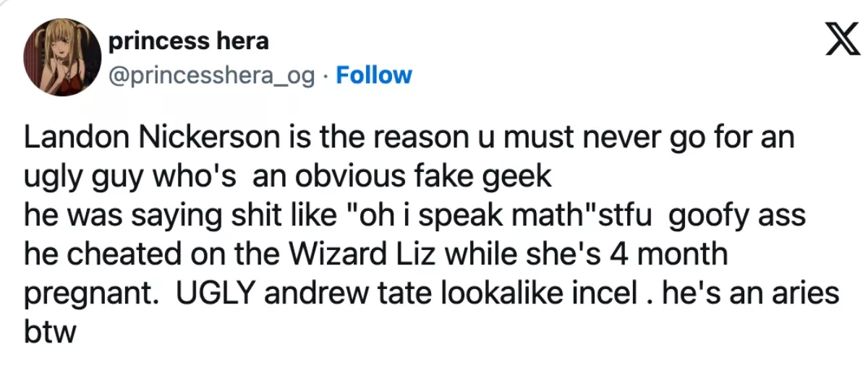Click the display name princess hera
Viewport: 868px width, 365px height.
coord(189,42)
